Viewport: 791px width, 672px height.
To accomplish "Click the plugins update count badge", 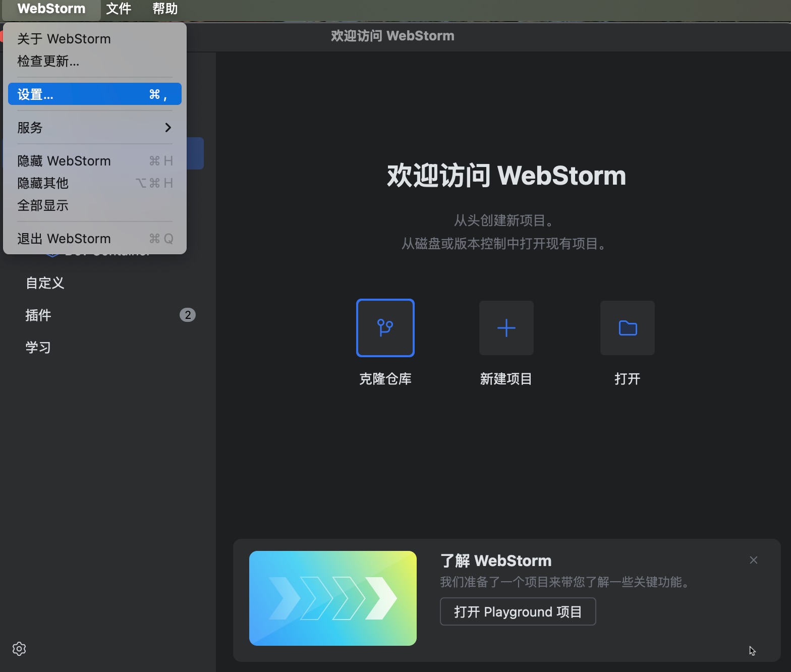I will [188, 315].
